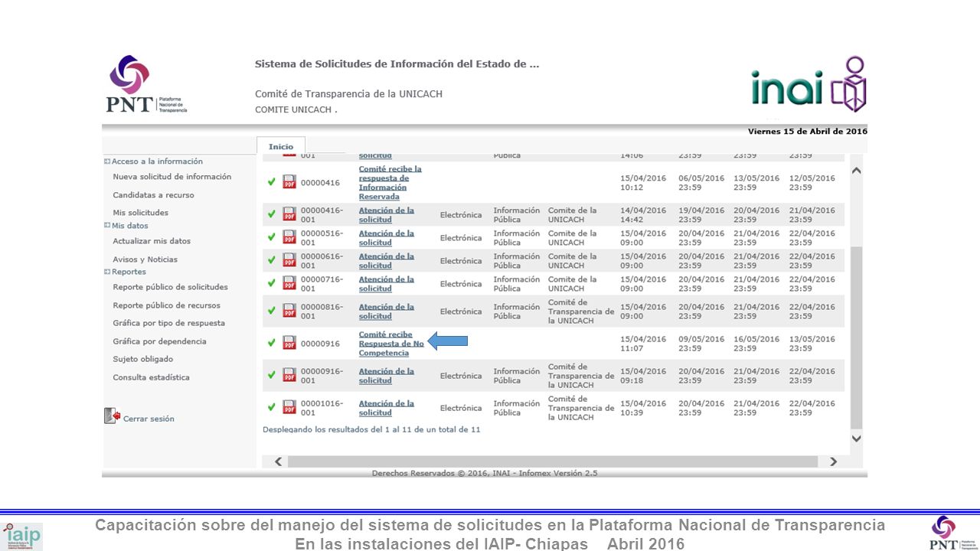Click the horizontal scrollbar right arrow
The height and width of the screenshot is (551, 980).
click(x=833, y=461)
